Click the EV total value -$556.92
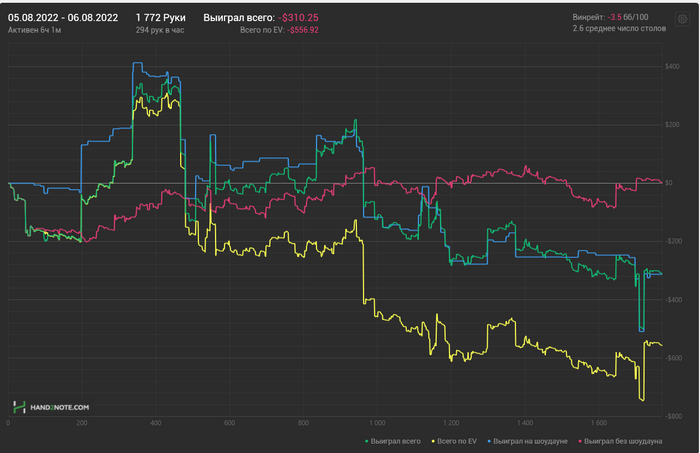The image size is (700, 453). (303, 30)
